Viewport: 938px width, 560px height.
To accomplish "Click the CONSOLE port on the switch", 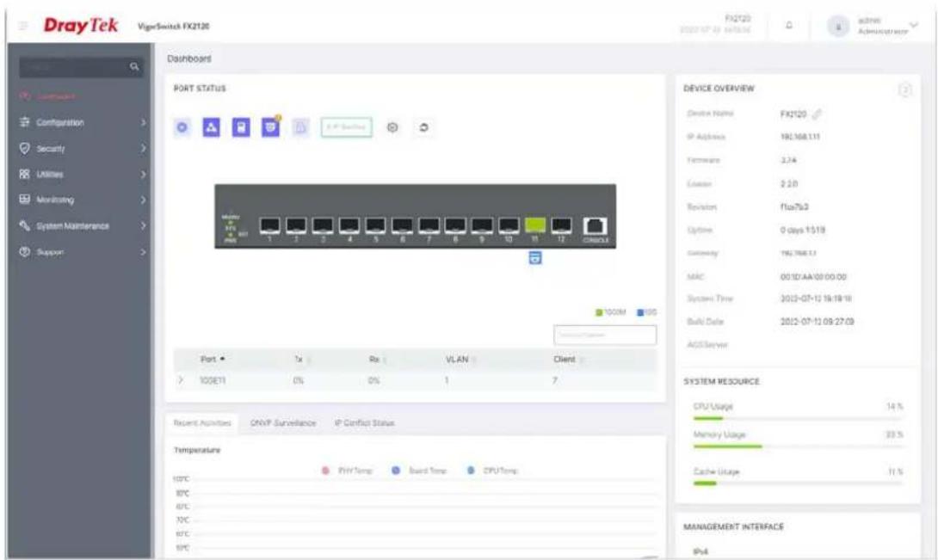I will (x=596, y=227).
